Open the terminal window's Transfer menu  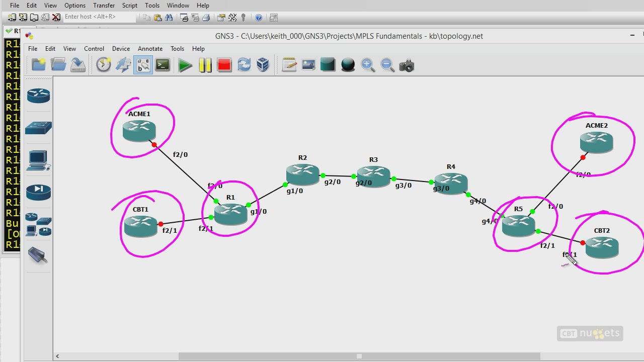point(104,6)
